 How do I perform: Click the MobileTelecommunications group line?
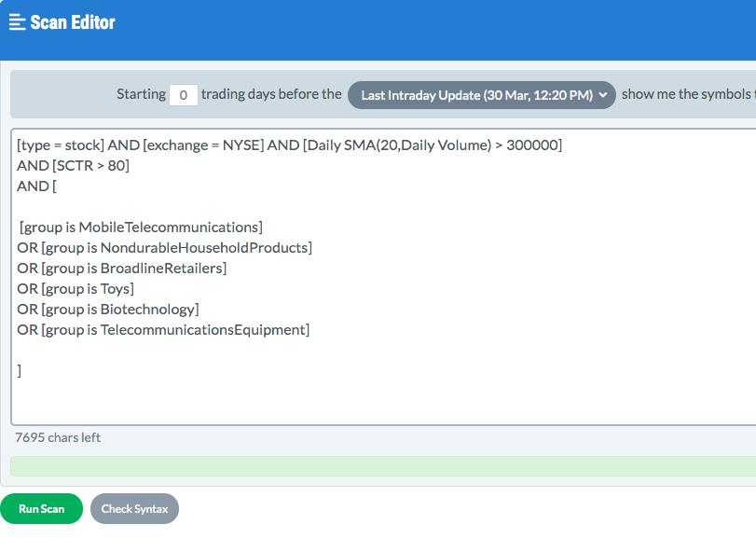point(142,228)
